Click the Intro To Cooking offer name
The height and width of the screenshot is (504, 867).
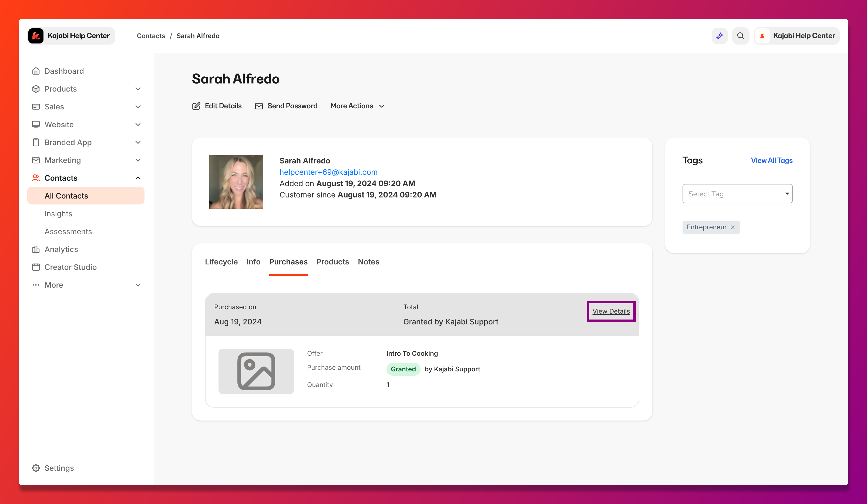pyautogui.click(x=412, y=353)
